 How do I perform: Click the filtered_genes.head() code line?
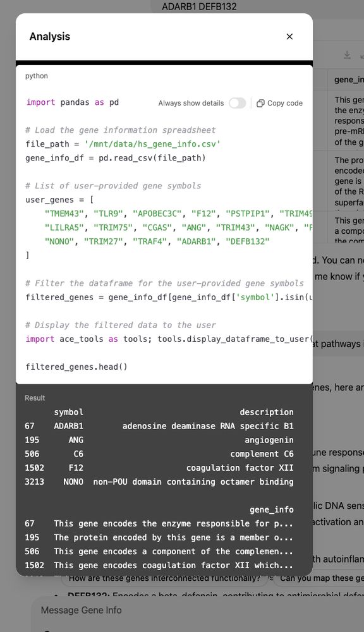[76, 367]
